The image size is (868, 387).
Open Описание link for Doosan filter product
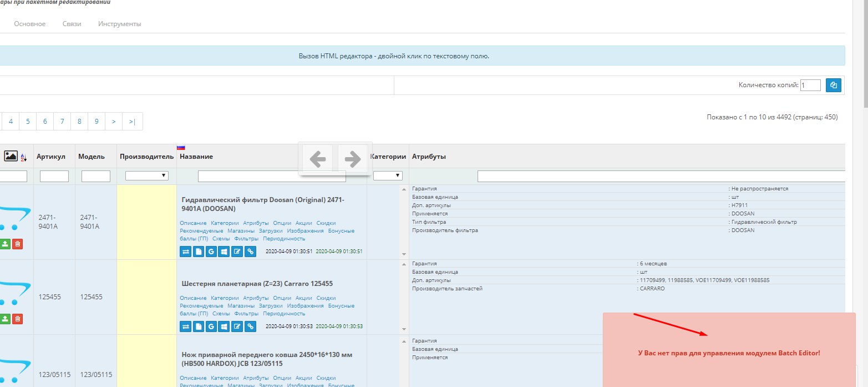tap(193, 223)
